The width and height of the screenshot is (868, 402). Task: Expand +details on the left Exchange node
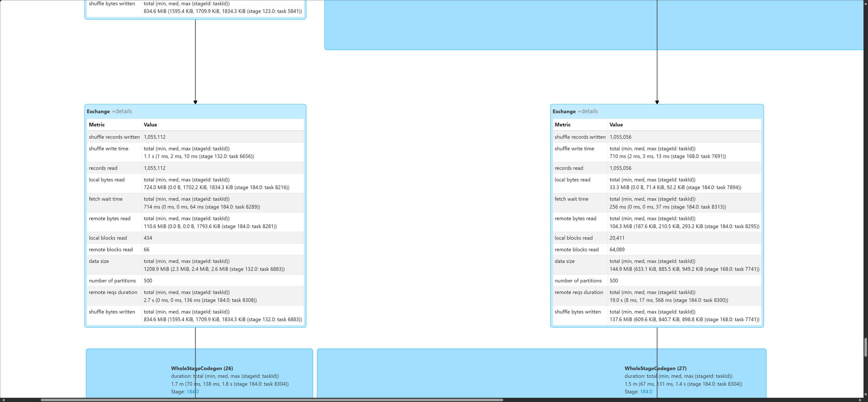click(x=122, y=111)
